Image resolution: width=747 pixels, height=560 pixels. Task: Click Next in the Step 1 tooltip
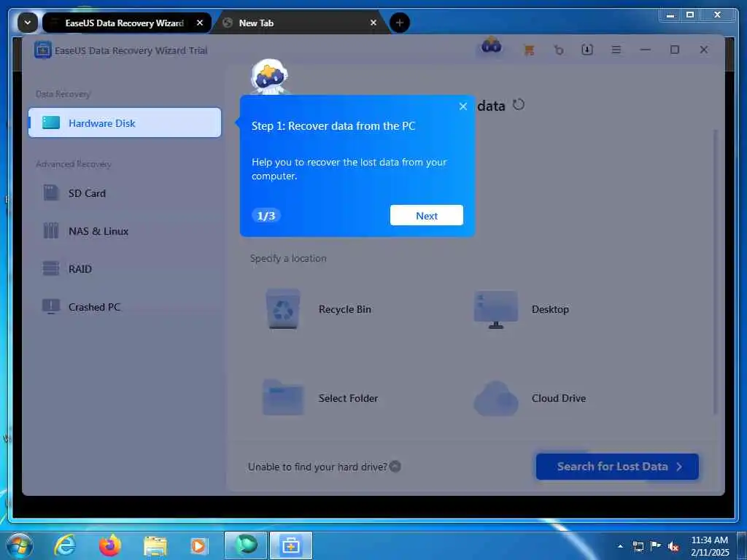[x=426, y=215]
